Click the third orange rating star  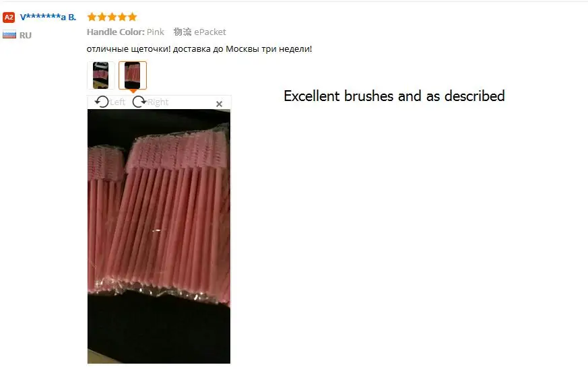coord(112,17)
